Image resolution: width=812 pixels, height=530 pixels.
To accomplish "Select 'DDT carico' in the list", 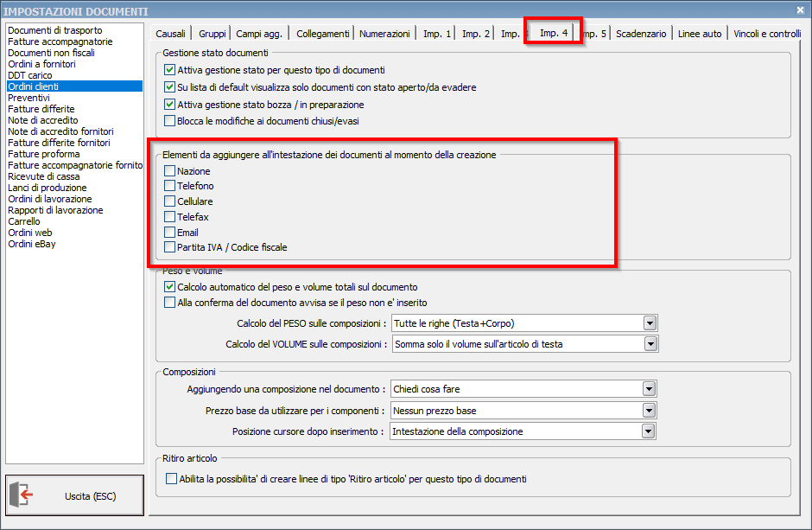I will tap(74, 75).
